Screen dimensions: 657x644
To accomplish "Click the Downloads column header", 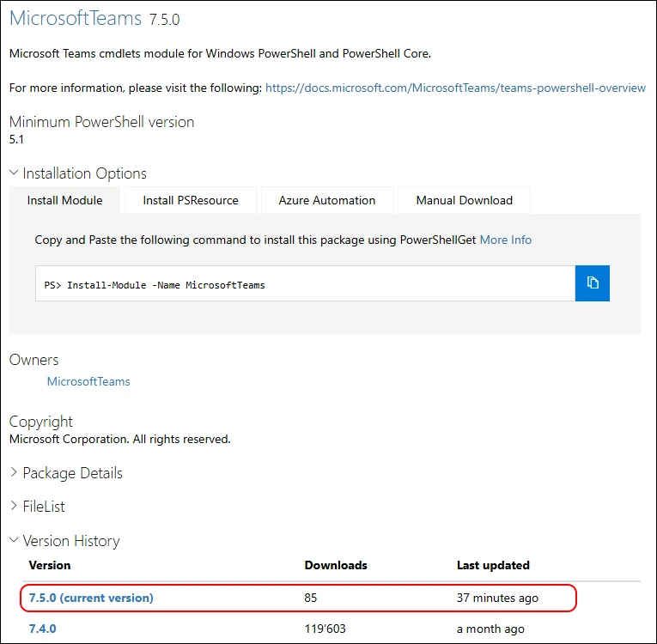I will 336,565.
